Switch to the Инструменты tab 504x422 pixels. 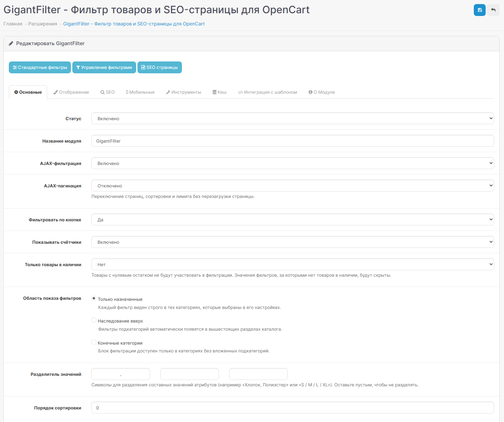point(184,92)
